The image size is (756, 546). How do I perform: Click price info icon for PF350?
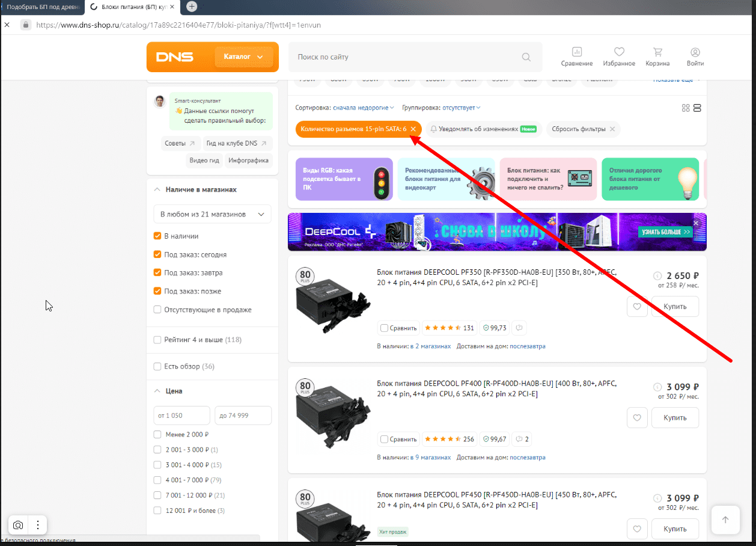pos(657,275)
